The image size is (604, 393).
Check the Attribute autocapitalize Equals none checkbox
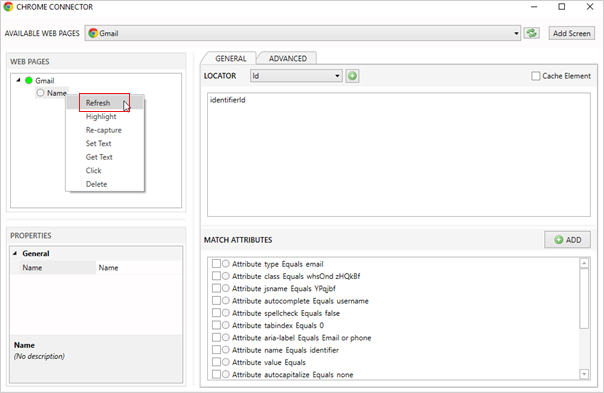(216, 374)
